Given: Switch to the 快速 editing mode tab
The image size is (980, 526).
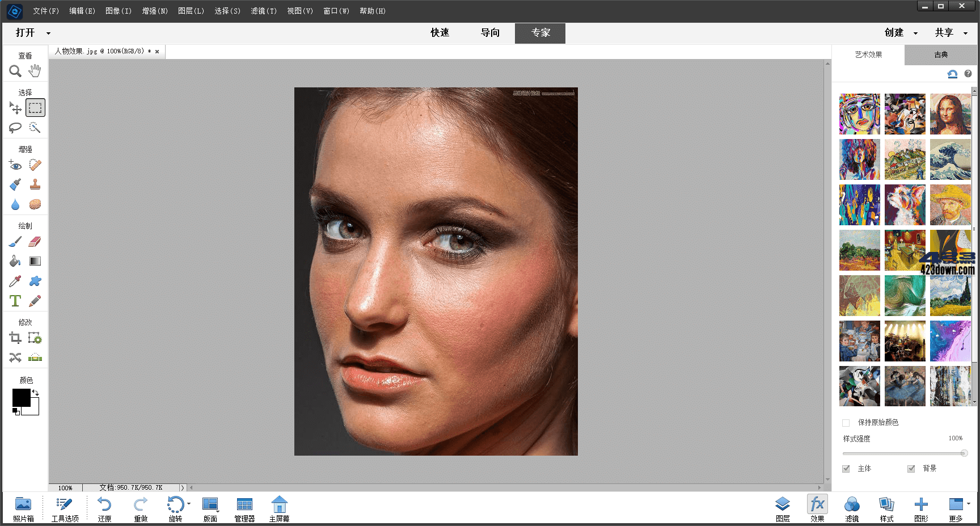Looking at the screenshot, I should (440, 33).
